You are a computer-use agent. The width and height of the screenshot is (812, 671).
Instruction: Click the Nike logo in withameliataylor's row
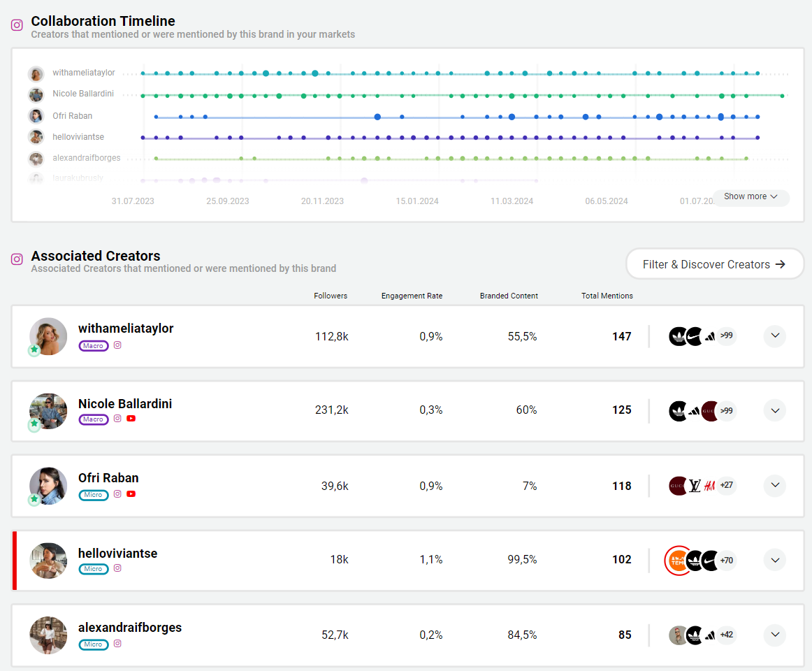(x=694, y=336)
